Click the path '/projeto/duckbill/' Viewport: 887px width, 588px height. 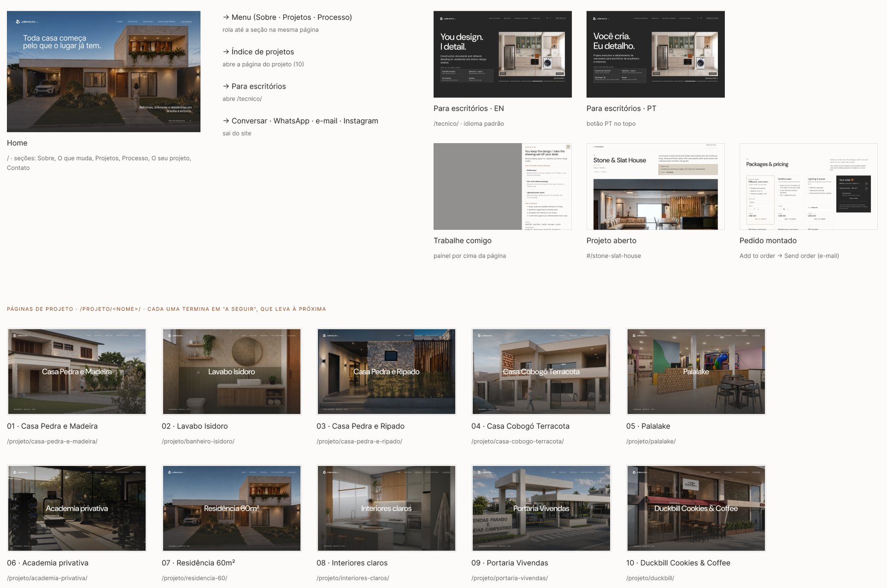650,578
